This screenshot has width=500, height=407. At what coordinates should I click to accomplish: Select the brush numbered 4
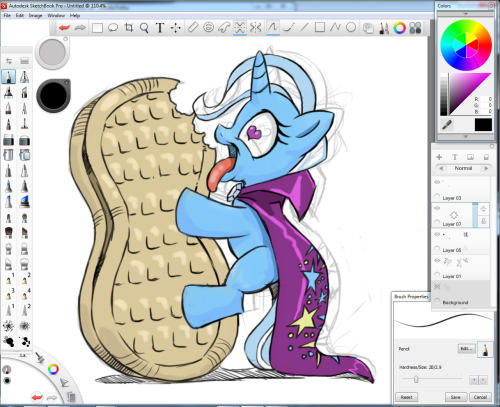[x=25, y=295]
